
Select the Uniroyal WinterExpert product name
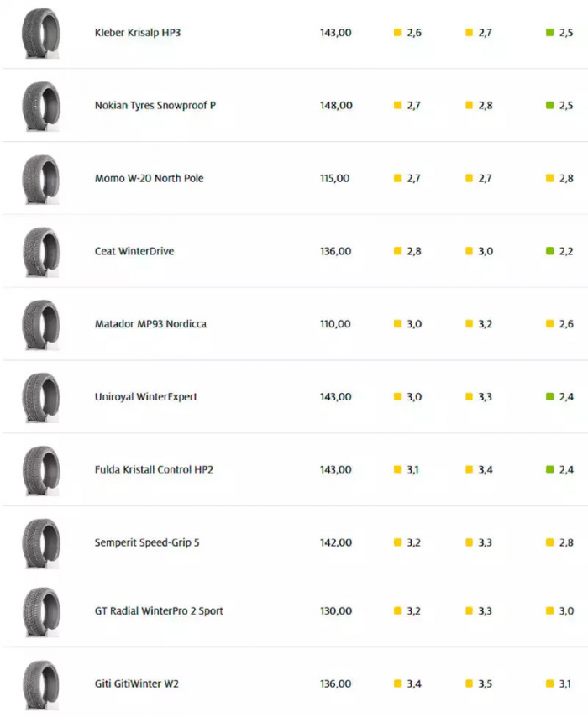(145, 396)
